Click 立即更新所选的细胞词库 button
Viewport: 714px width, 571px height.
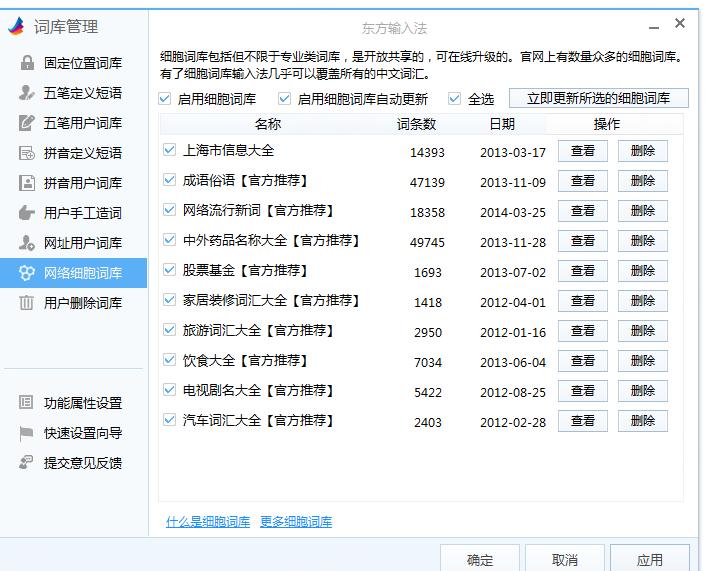point(598,98)
